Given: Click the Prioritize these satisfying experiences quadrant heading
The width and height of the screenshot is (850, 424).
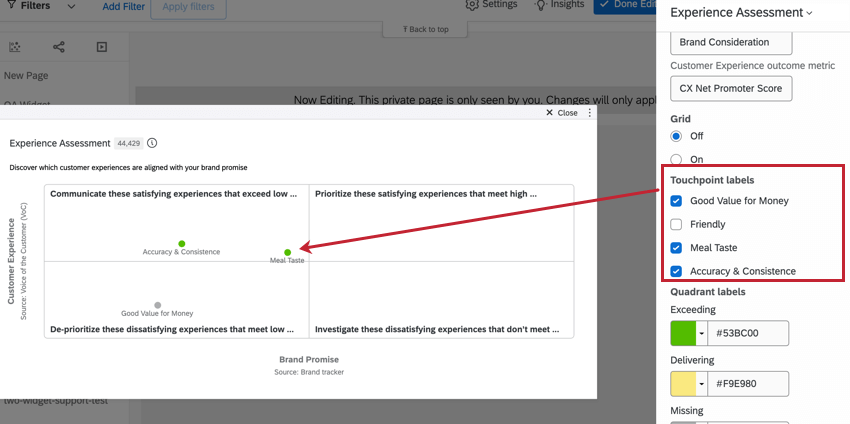Looking at the screenshot, I should click(x=426, y=194).
